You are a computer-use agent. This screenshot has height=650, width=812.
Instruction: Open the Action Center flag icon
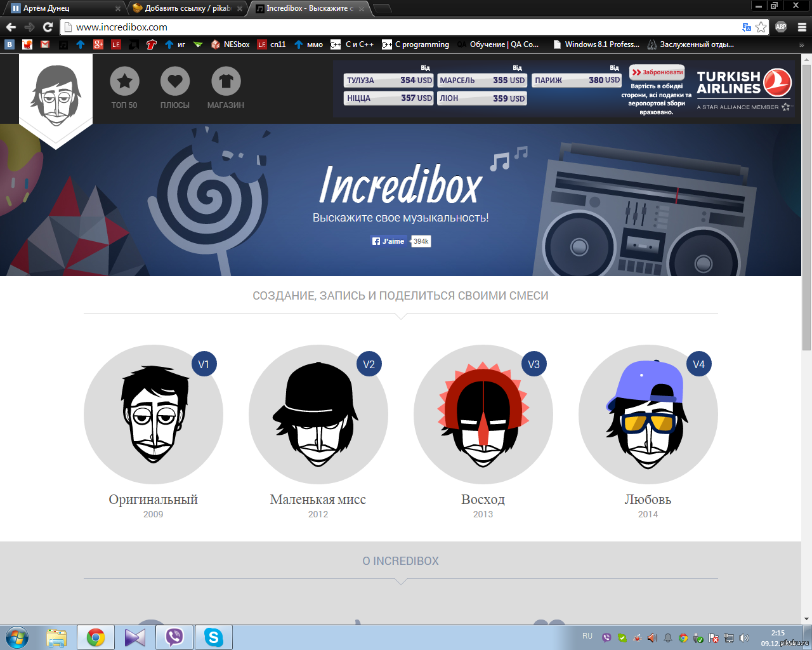714,638
